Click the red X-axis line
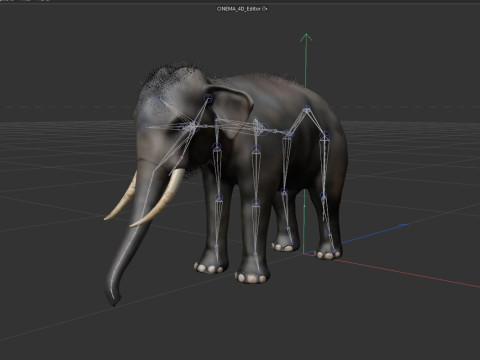Image resolution: width=480 pixels, height=360 pixels. click(393, 270)
